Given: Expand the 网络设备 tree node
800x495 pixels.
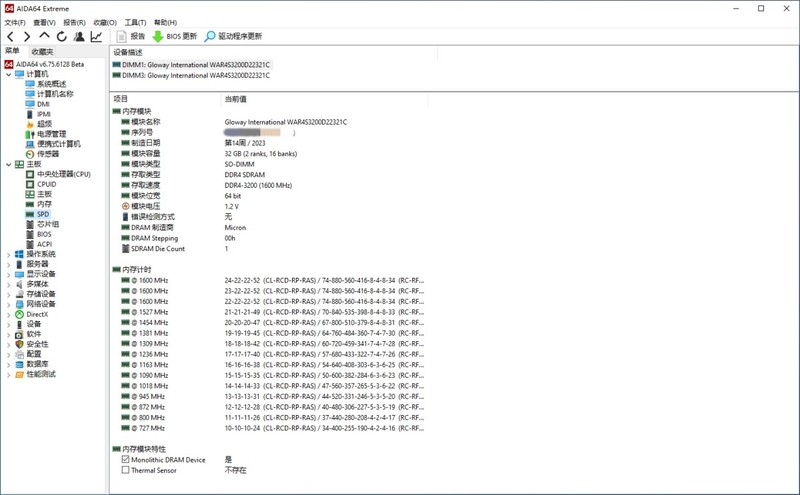Looking at the screenshot, I should (8, 304).
